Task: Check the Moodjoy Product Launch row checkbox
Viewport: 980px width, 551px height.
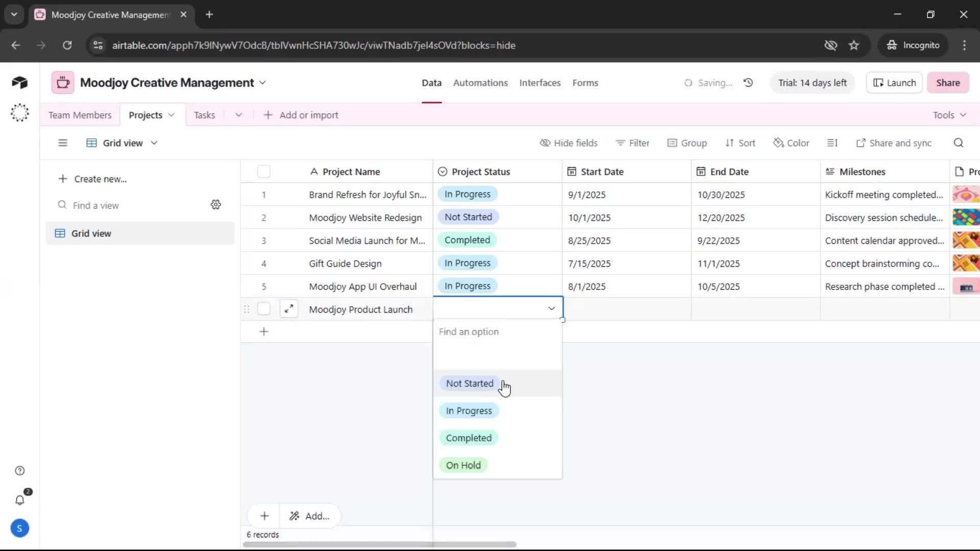Action: [264, 309]
